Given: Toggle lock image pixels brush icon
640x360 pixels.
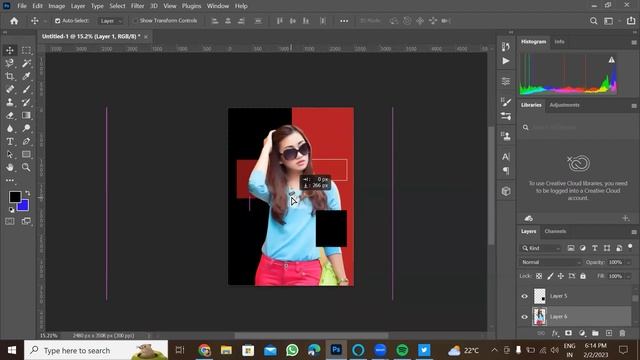Looking at the screenshot, I should point(550,276).
